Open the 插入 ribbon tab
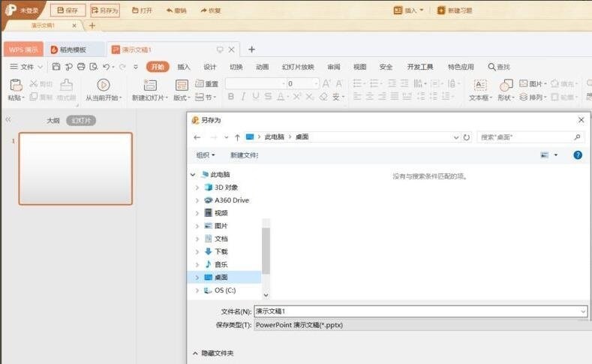The width and height of the screenshot is (592, 364). (x=184, y=67)
